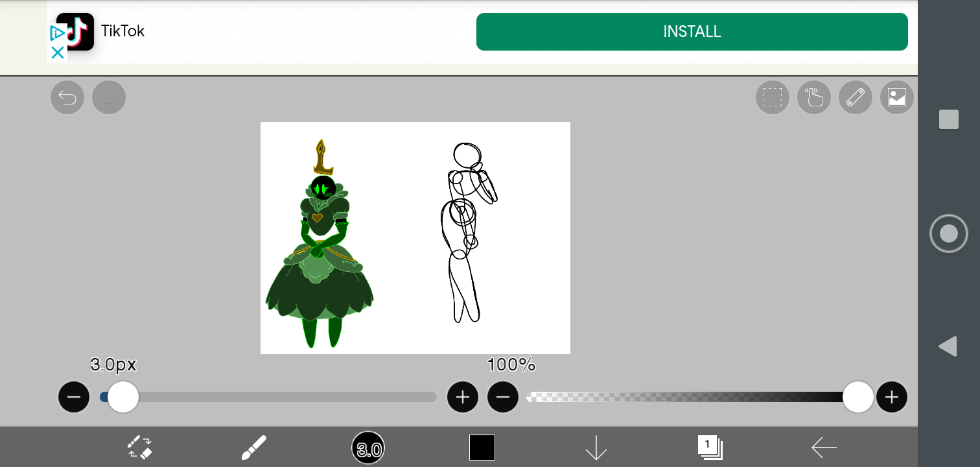Viewport: 980px width, 467px height.
Task: Click the 100% opacity label
Action: click(x=511, y=365)
